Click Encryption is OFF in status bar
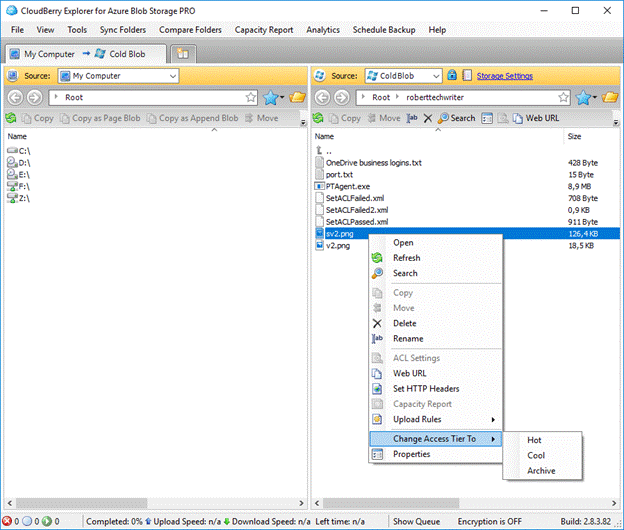Screen dimensions: 624x530 click(489, 521)
